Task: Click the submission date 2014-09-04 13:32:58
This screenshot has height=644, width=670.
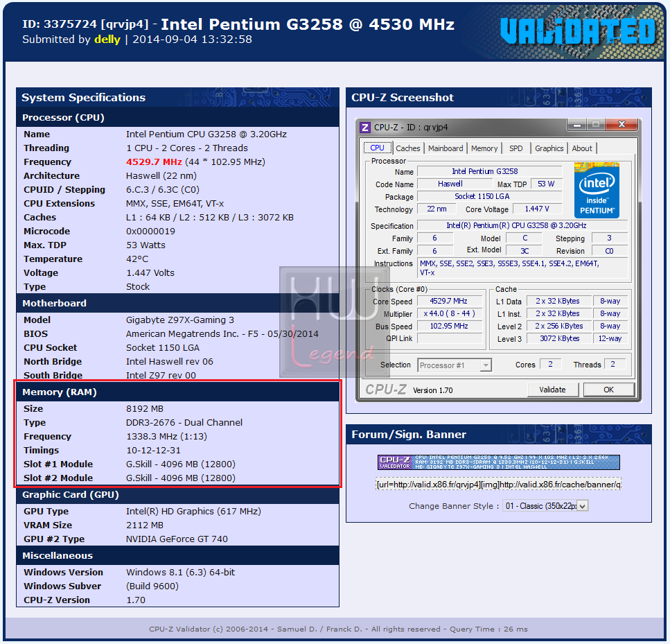Action: point(193,40)
